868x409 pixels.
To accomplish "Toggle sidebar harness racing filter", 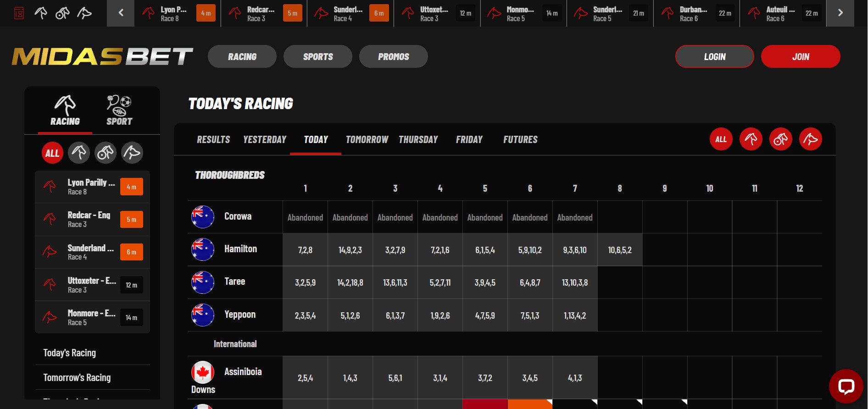I will click(x=106, y=153).
